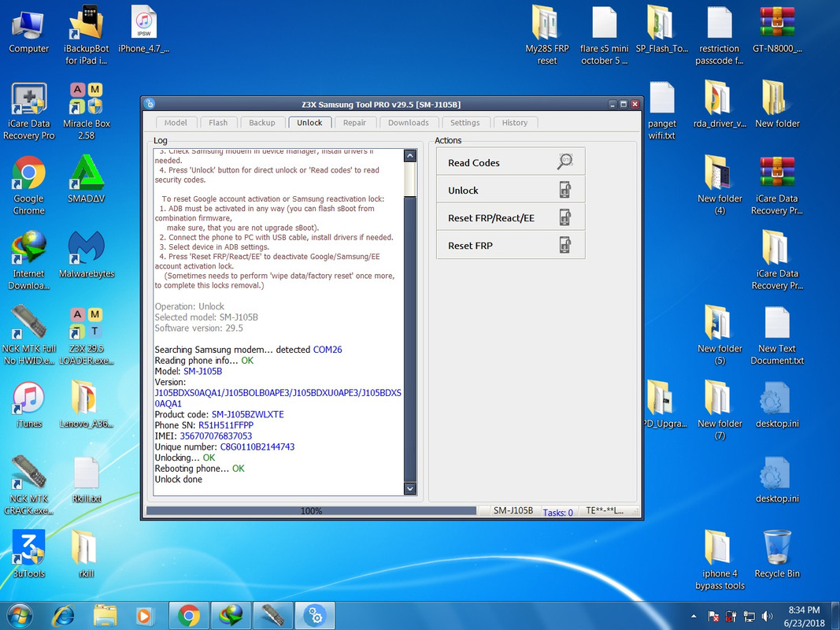Switch to the Flash tab
This screenshot has width=840, height=630.
[x=218, y=123]
